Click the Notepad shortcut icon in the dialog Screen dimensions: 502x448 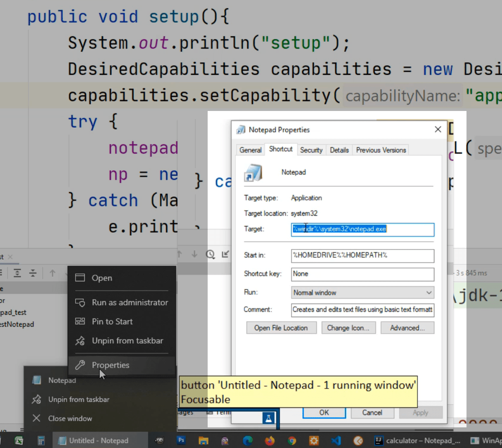253,173
